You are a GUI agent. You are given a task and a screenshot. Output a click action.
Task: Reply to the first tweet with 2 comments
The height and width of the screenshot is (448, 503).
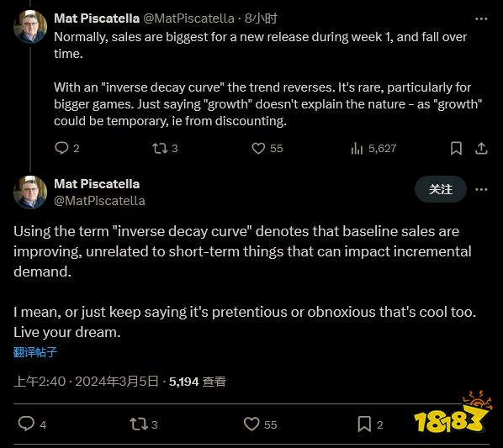(x=66, y=149)
